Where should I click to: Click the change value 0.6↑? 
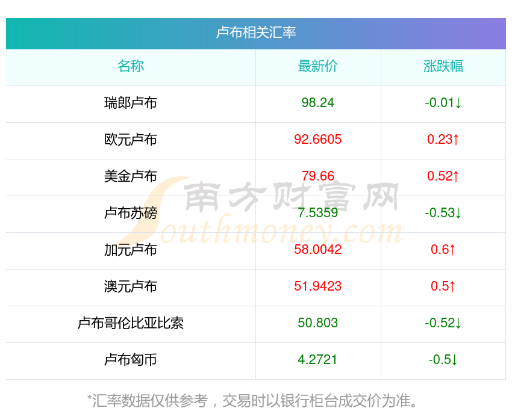[x=443, y=250]
